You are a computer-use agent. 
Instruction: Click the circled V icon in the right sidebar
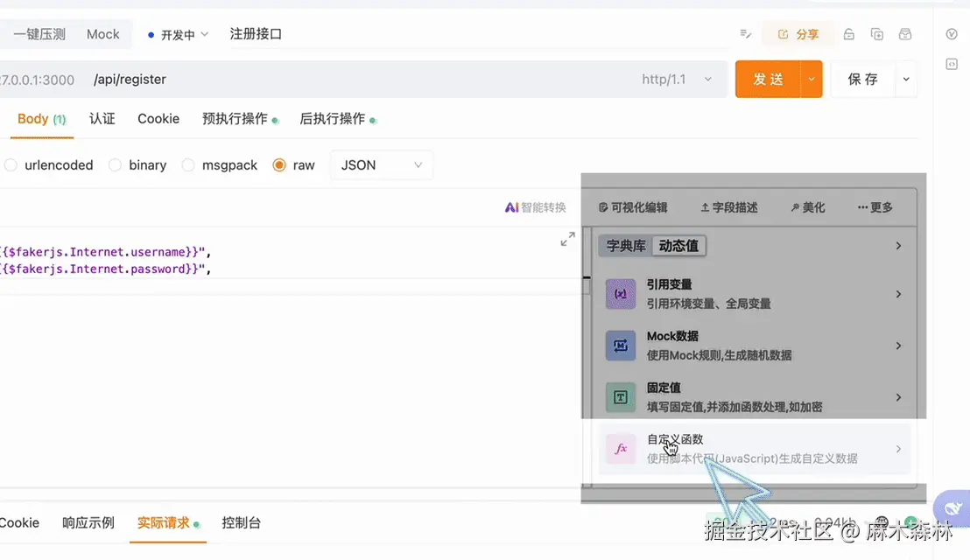[x=952, y=34]
